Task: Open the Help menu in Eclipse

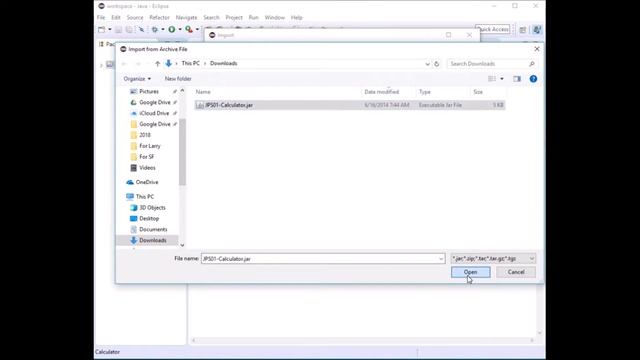Action: (296, 18)
